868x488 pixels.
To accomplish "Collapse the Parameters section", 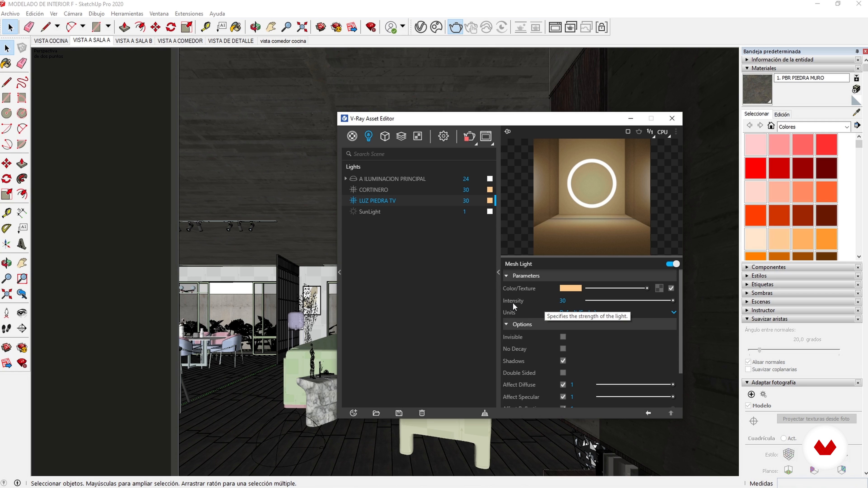I will tap(506, 275).
